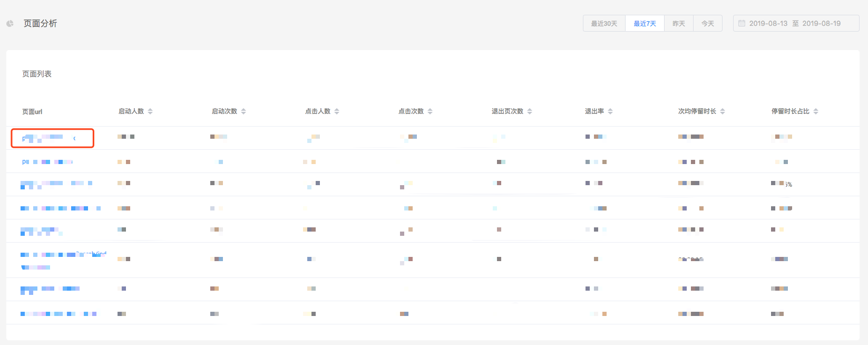Click the pie chart icon beside 页面分析
Viewport: 868px width, 345px height.
(x=9, y=24)
